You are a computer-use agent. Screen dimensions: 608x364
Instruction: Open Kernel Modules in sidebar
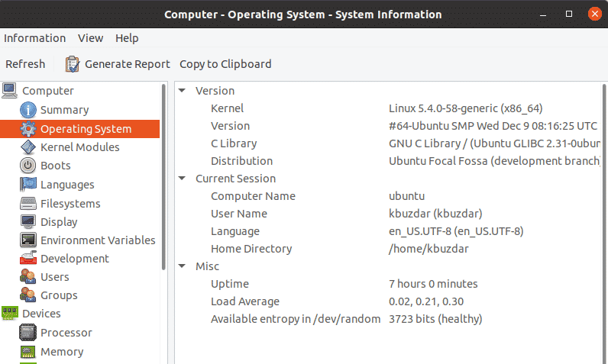[x=80, y=147]
